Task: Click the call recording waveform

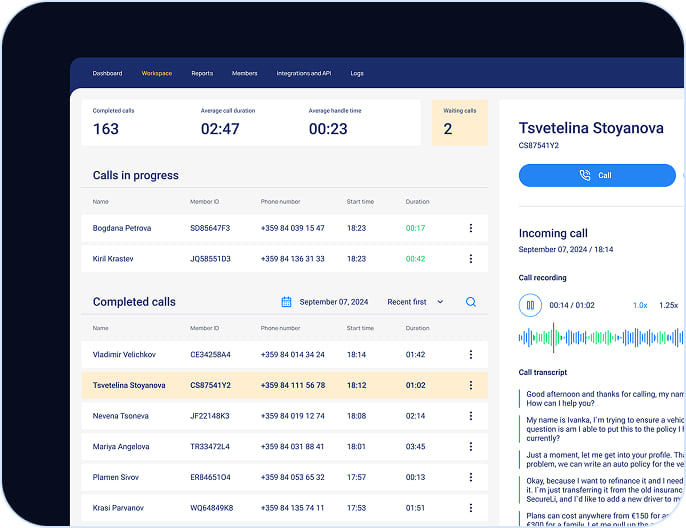Action: pyautogui.click(x=601, y=338)
